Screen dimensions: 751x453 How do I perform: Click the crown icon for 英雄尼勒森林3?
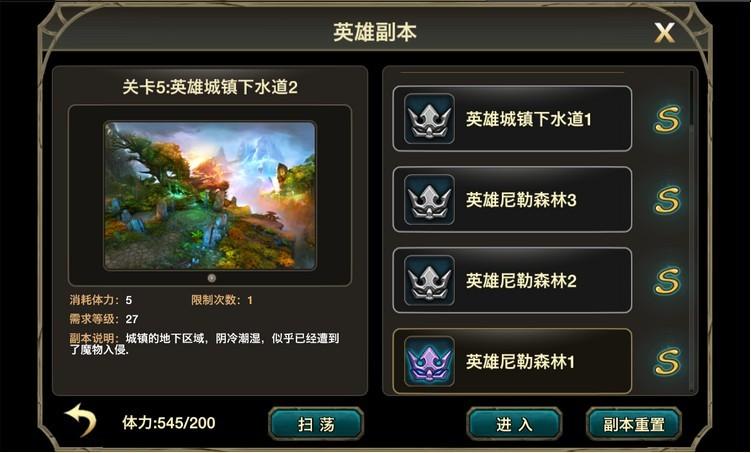tap(429, 200)
